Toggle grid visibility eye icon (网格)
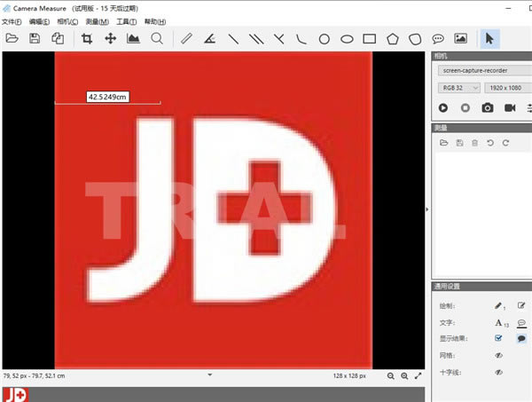532x402 pixels. click(498, 355)
